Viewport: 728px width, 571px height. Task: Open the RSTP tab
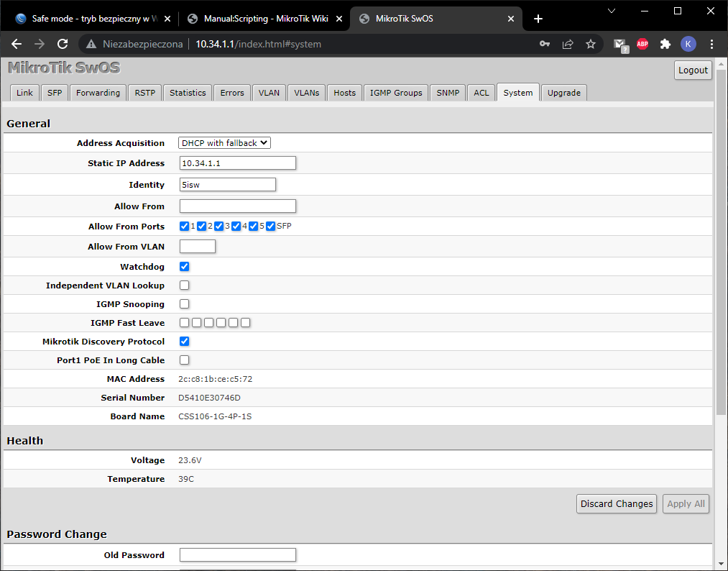tap(145, 93)
